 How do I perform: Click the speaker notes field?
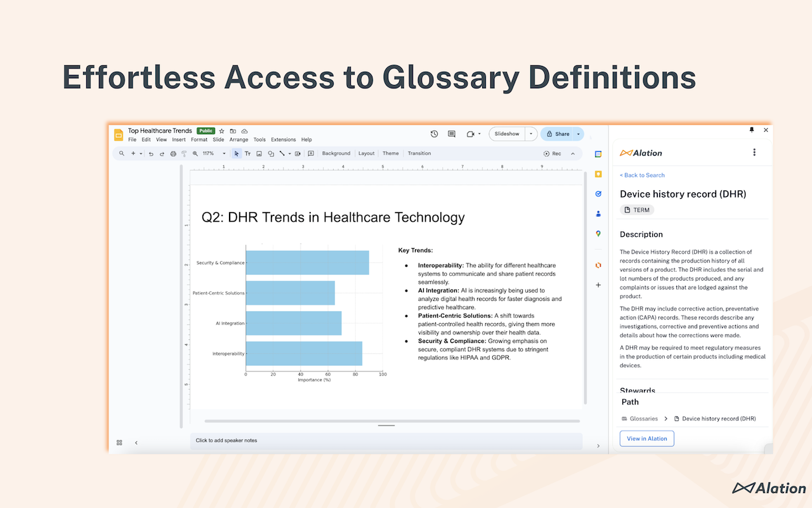pyautogui.click(x=386, y=441)
